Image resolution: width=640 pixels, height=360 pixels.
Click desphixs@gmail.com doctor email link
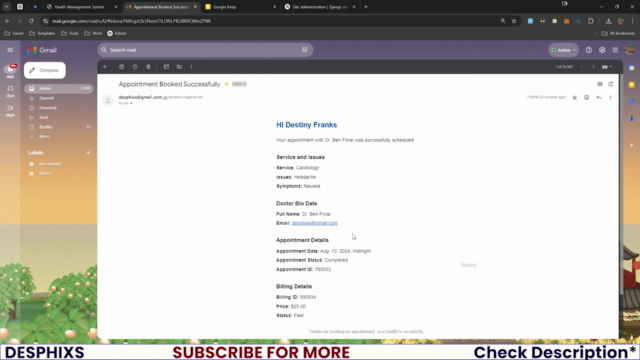tap(315, 223)
